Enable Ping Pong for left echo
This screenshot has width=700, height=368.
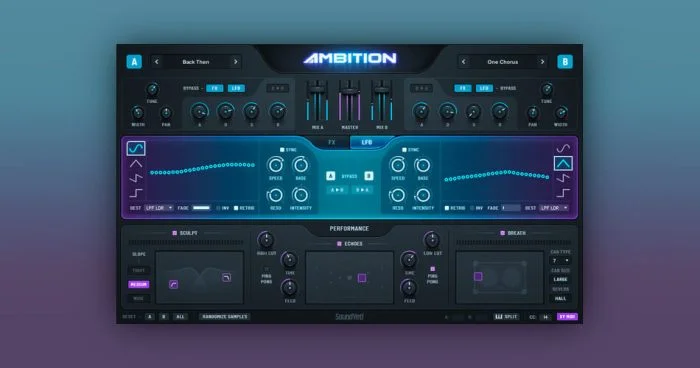point(267,269)
